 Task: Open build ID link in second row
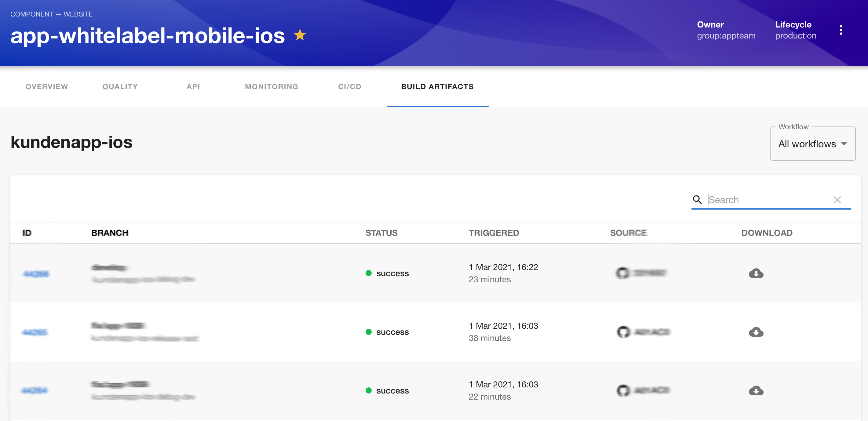(35, 332)
